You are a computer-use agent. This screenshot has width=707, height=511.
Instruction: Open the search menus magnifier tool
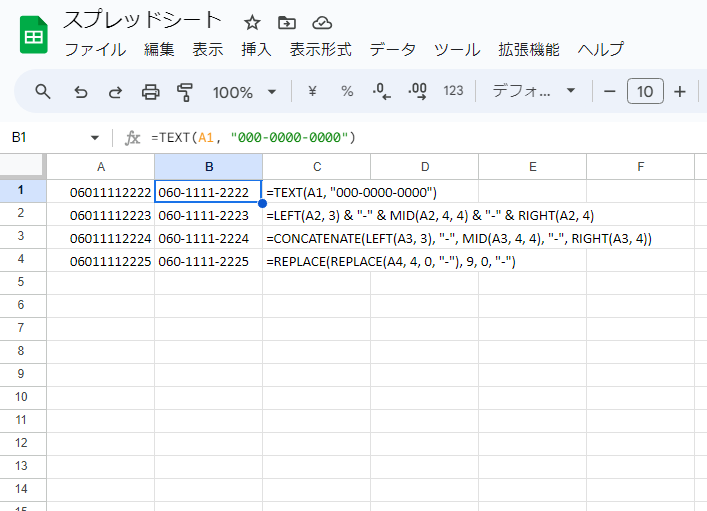(43, 92)
